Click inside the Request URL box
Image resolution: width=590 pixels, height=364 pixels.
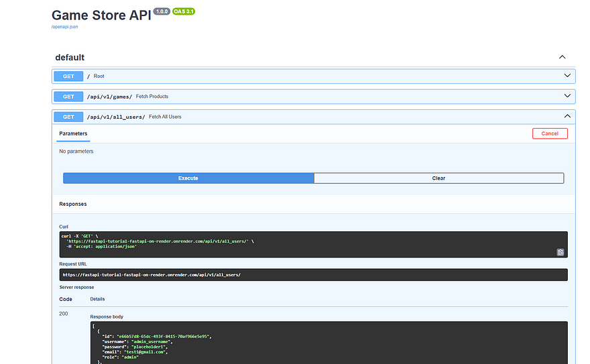[312, 275]
